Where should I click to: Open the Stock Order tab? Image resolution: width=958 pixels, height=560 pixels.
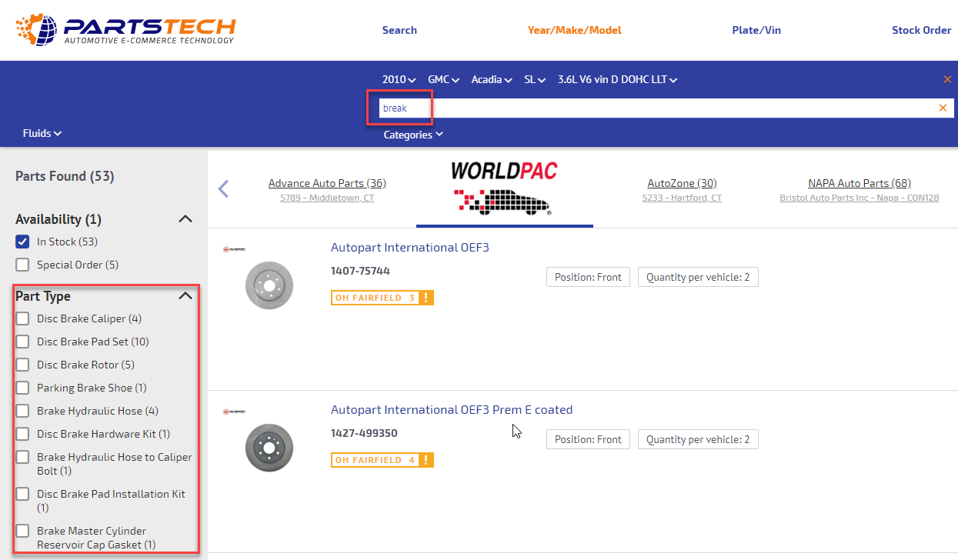click(x=922, y=30)
